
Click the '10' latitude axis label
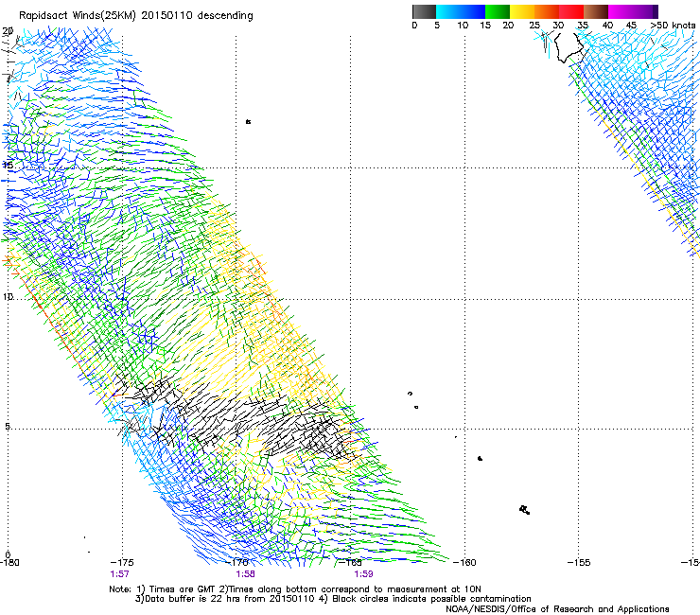(8, 296)
